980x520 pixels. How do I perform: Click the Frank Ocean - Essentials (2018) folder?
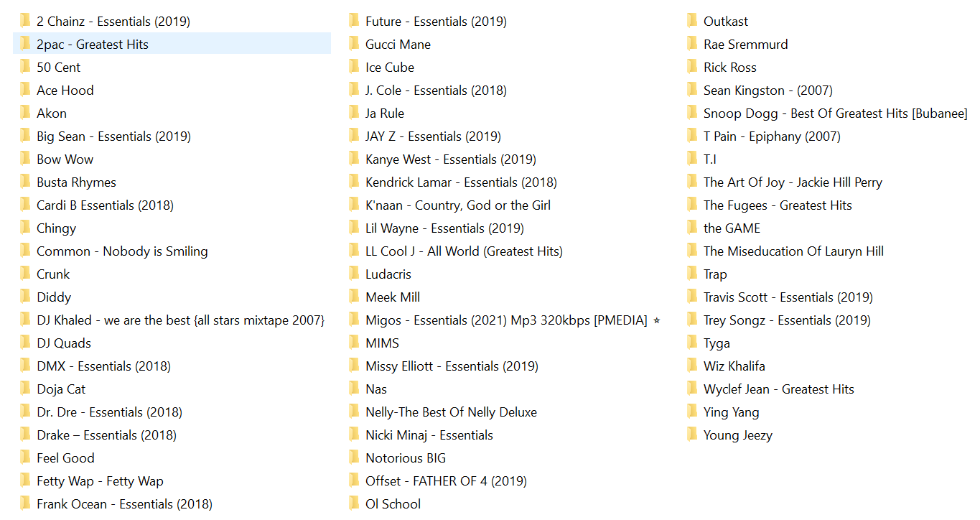(124, 503)
